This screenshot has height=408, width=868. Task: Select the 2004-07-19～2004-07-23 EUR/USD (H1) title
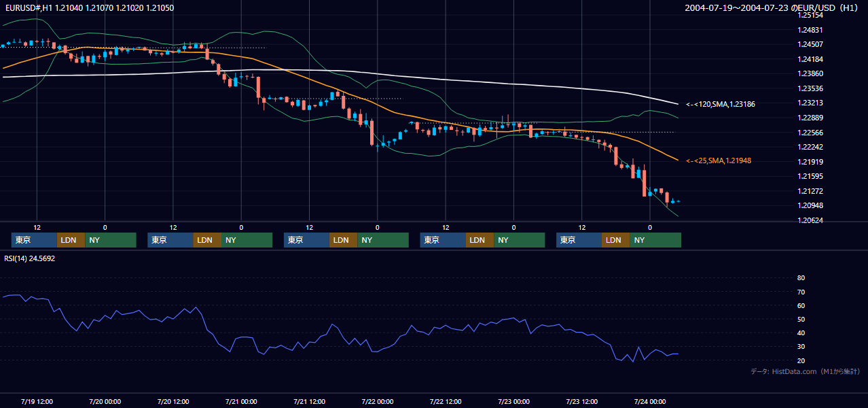[x=772, y=8]
